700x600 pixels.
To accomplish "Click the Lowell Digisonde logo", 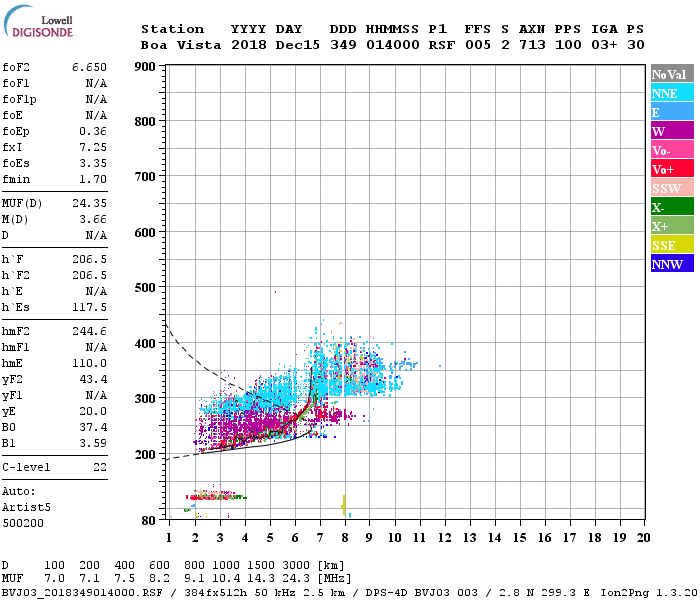I will tap(38, 21).
